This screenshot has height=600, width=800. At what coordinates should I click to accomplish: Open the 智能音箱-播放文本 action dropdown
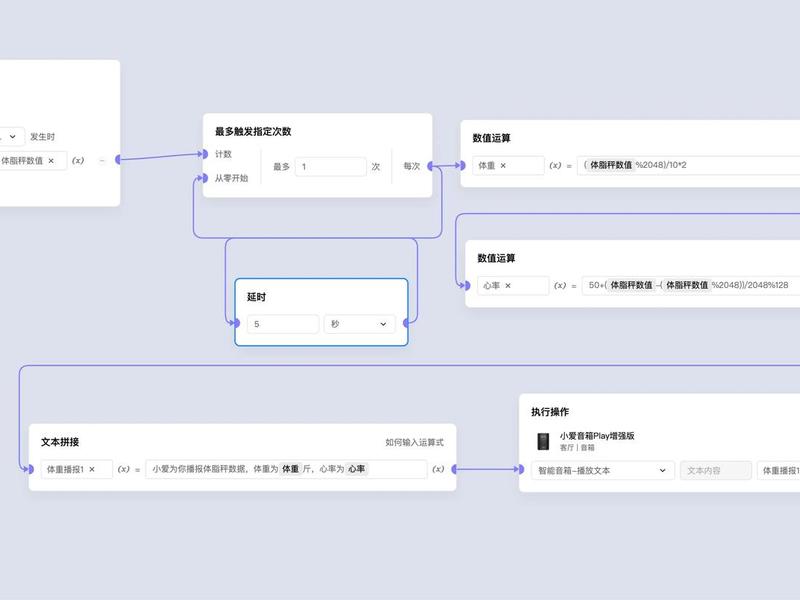point(603,470)
